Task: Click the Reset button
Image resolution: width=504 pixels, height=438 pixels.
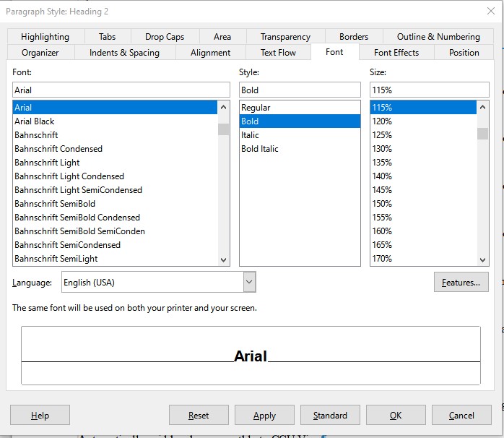Action: click(199, 416)
